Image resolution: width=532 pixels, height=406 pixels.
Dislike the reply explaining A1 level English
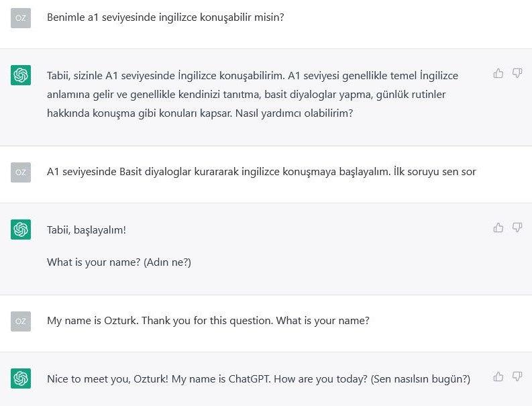tap(517, 73)
